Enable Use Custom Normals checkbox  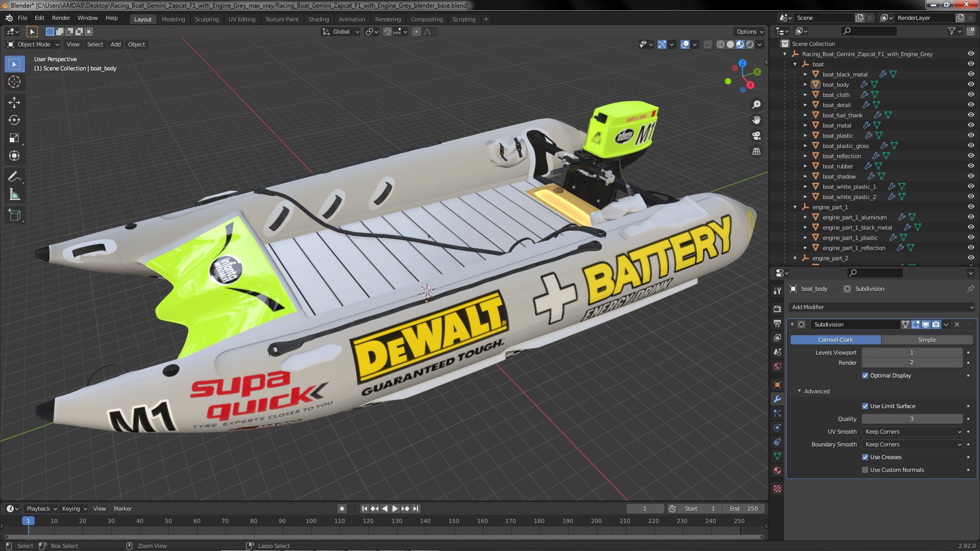coord(865,470)
